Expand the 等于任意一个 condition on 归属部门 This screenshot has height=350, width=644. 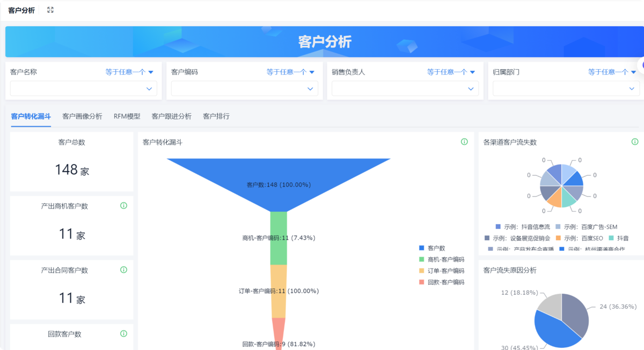[609, 71]
